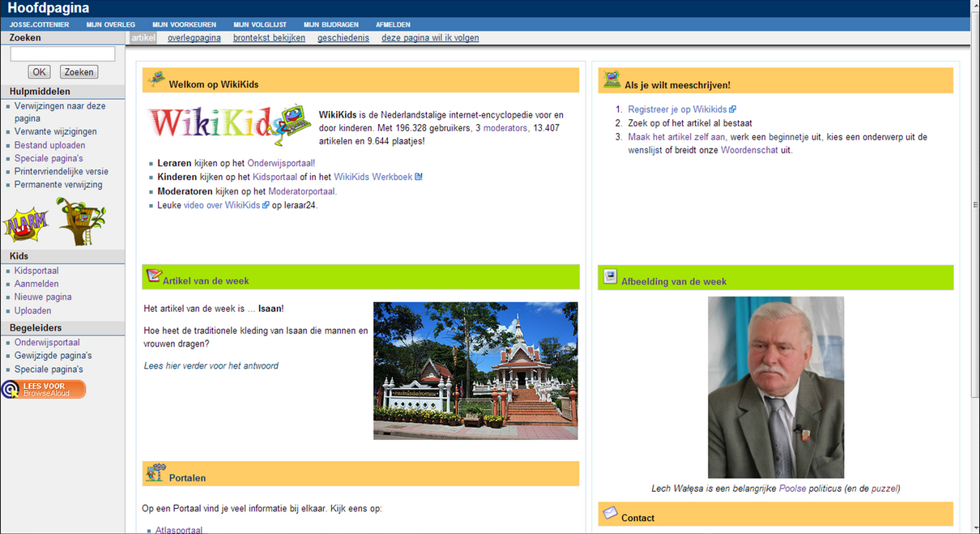Click AFMELDEN to log out
The height and width of the screenshot is (534, 980).
393,25
